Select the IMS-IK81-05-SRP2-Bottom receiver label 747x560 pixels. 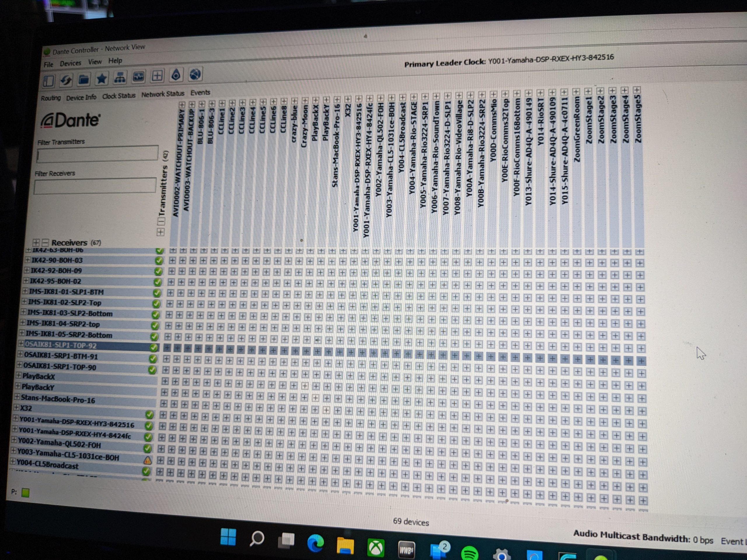(x=69, y=335)
